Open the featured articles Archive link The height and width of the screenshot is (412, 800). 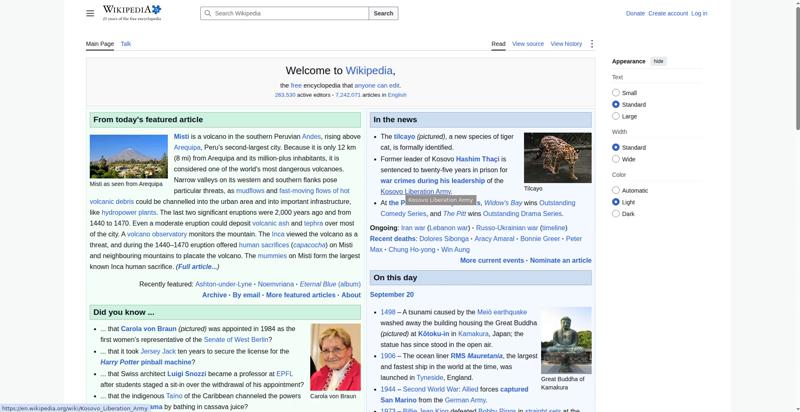pos(214,295)
